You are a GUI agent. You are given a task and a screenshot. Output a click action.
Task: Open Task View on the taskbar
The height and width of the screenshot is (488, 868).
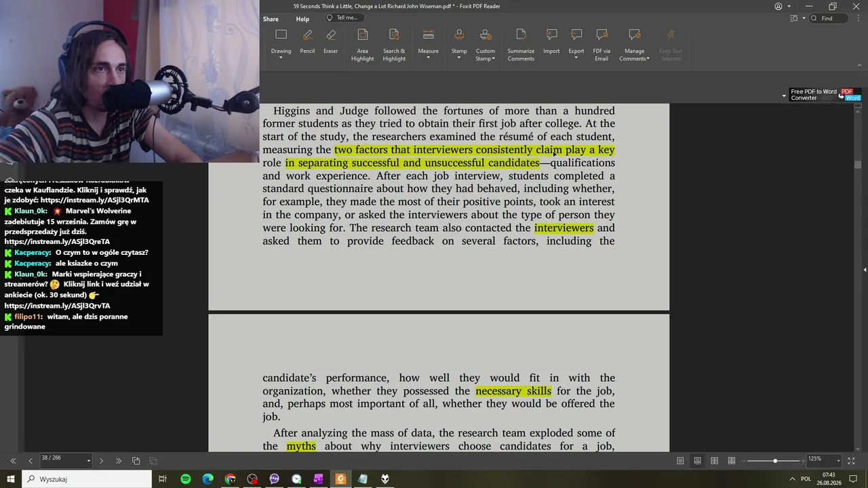coord(163,479)
